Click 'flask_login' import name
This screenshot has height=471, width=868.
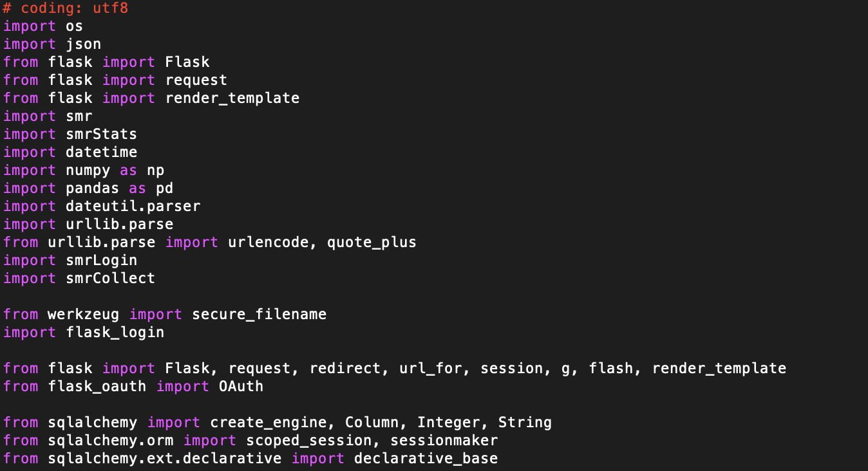[115, 333]
